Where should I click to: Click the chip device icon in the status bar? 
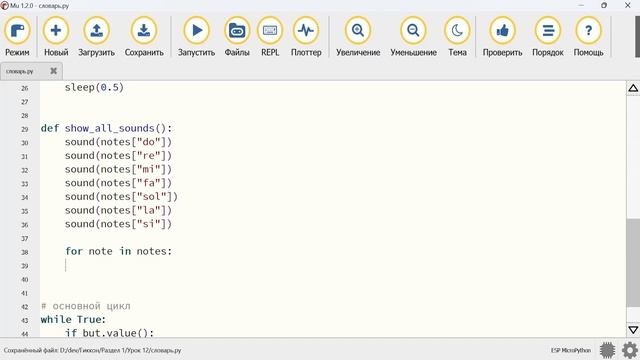point(607,350)
